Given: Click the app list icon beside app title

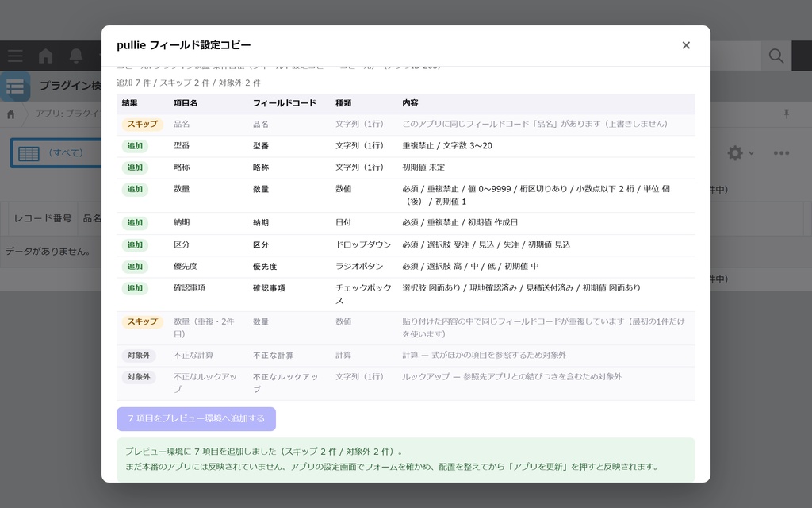Looking at the screenshot, I should pyautogui.click(x=15, y=87).
